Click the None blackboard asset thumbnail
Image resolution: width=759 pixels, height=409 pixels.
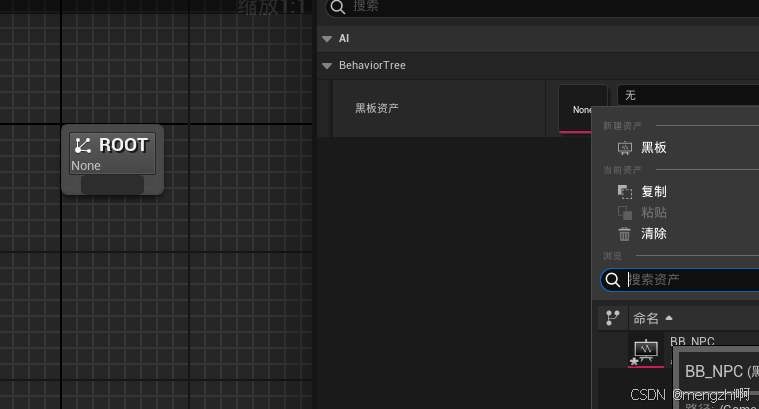click(x=582, y=109)
